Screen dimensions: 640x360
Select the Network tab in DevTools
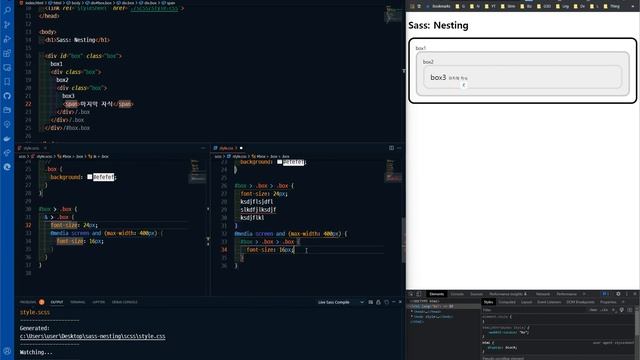542,294
